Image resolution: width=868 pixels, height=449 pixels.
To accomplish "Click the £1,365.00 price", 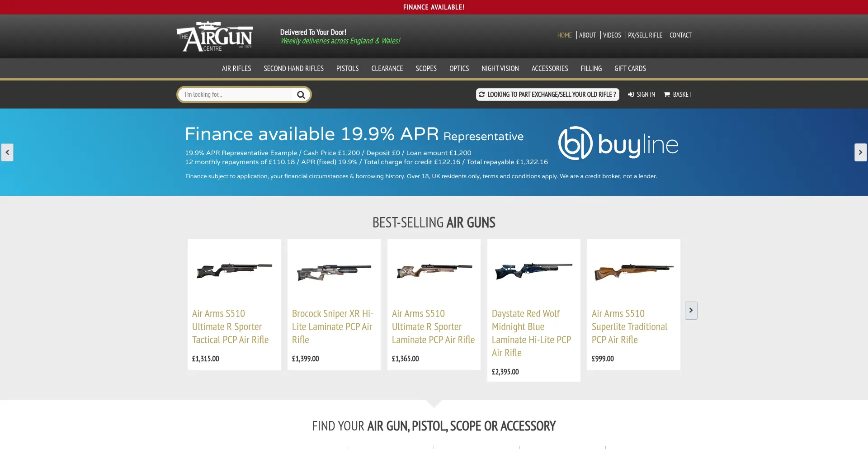I will (x=406, y=359).
